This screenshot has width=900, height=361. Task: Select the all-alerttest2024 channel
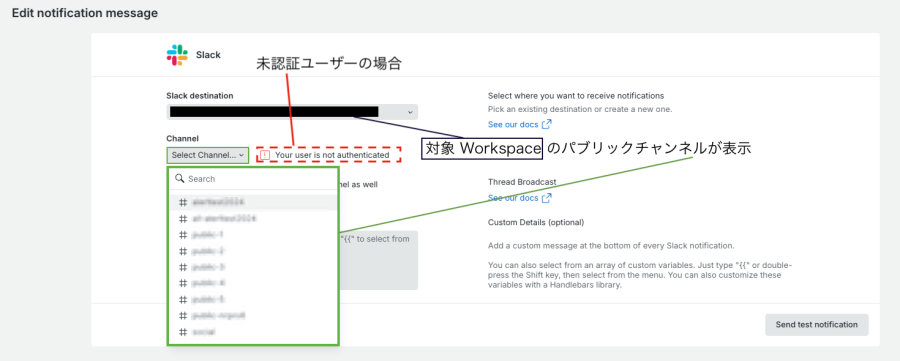(253, 219)
